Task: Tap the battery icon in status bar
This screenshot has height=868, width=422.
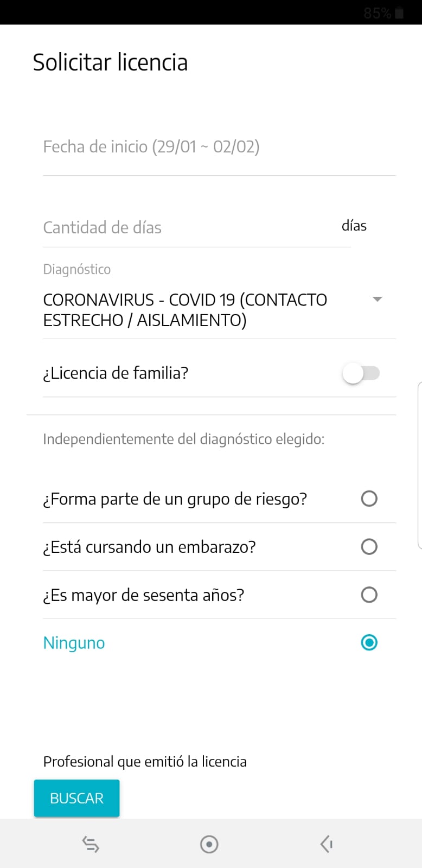Action: pyautogui.click(x=399, y=13)
